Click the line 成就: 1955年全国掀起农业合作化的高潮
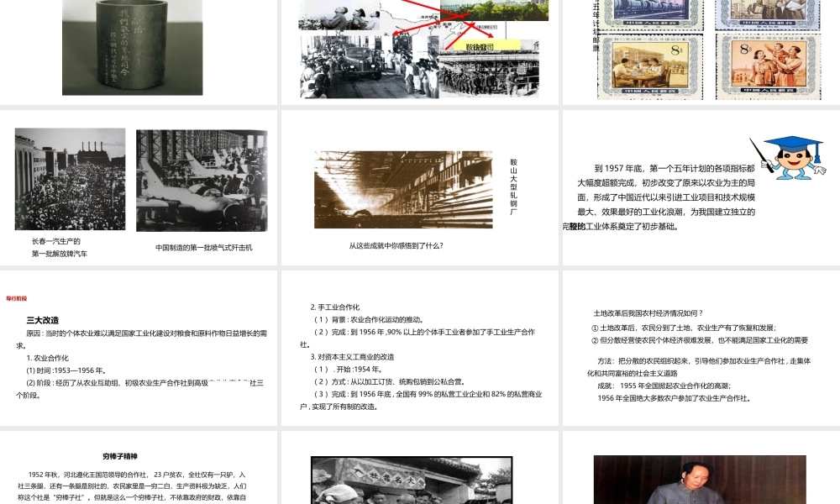 tap(664, 386)
